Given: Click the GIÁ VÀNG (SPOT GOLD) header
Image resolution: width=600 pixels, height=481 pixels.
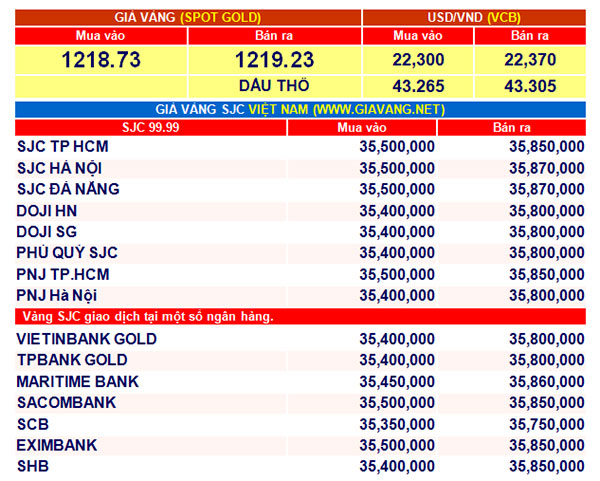Looking at the screenshot, I should [x=188, y=18].
